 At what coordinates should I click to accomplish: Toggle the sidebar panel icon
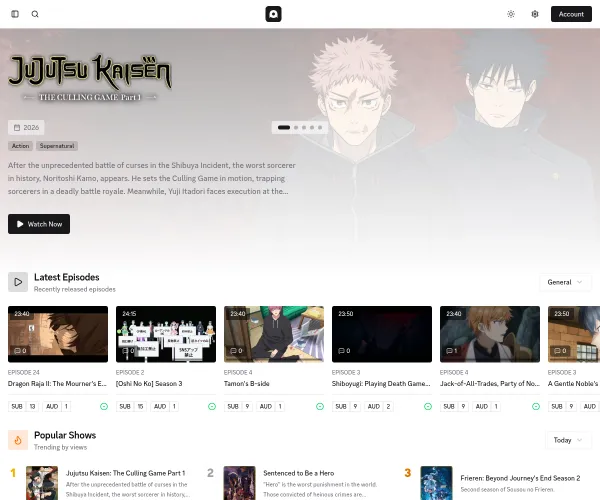coord(15,14)
